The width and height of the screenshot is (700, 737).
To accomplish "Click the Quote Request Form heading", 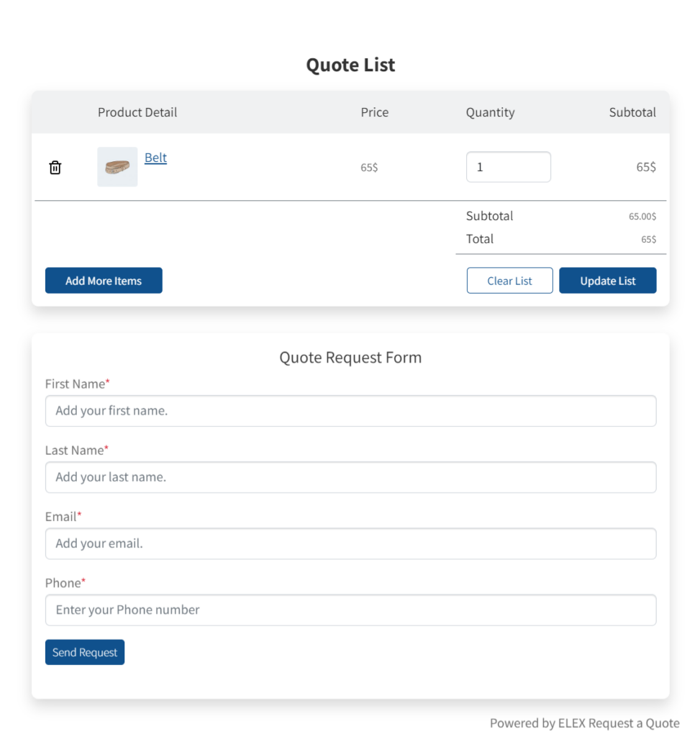I will tap(350, 357).
